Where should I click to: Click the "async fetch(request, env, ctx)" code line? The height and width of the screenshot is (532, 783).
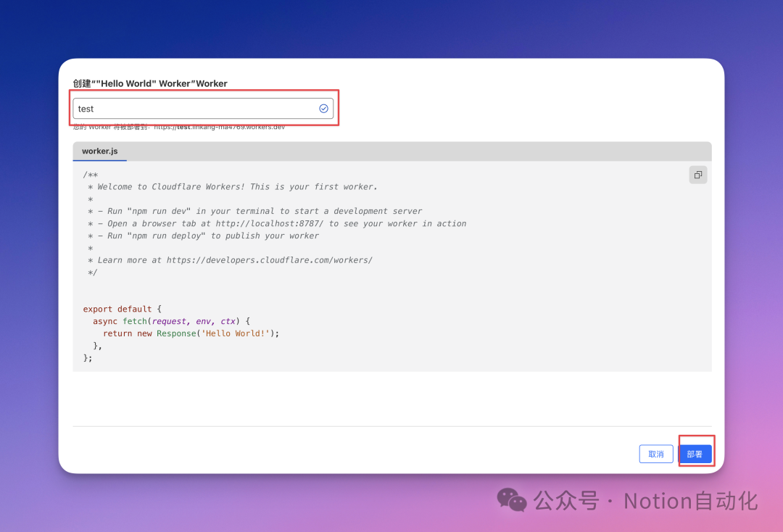(x=171, y=321)
